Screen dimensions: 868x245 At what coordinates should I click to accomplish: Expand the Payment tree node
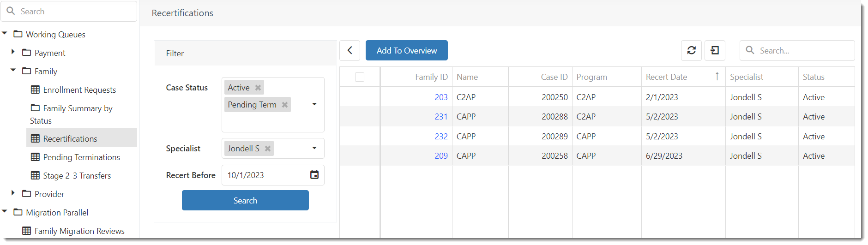(13, 52)
